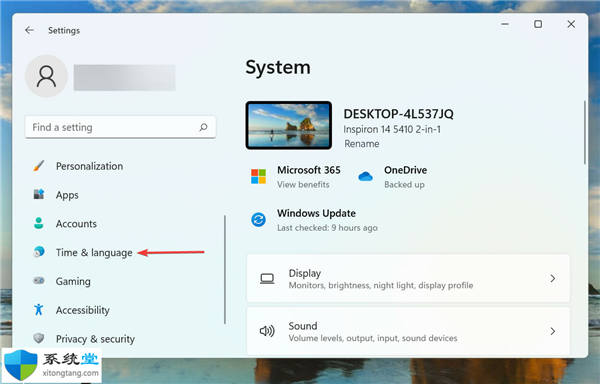Expand Display settings chevron
This screenshot has height=384, width=600.
click(x=553, y=278)
